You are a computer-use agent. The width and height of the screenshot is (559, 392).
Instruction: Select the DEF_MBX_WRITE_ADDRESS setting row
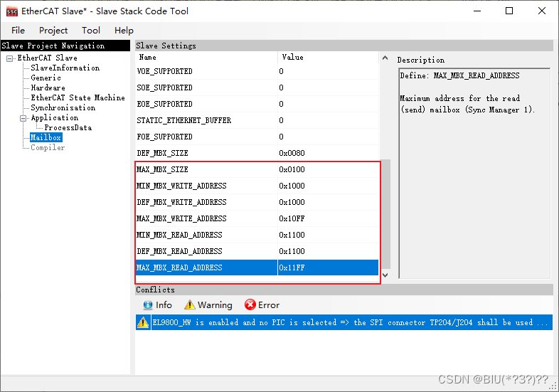257,203
